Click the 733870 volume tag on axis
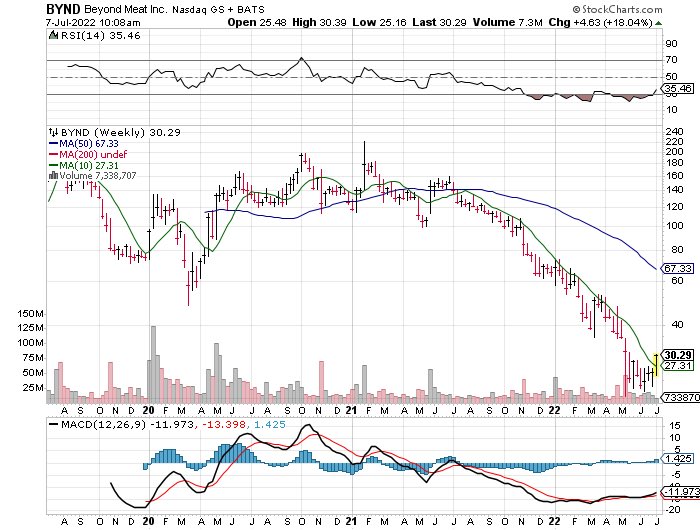700x530 pixels. (x=682, y=397)
